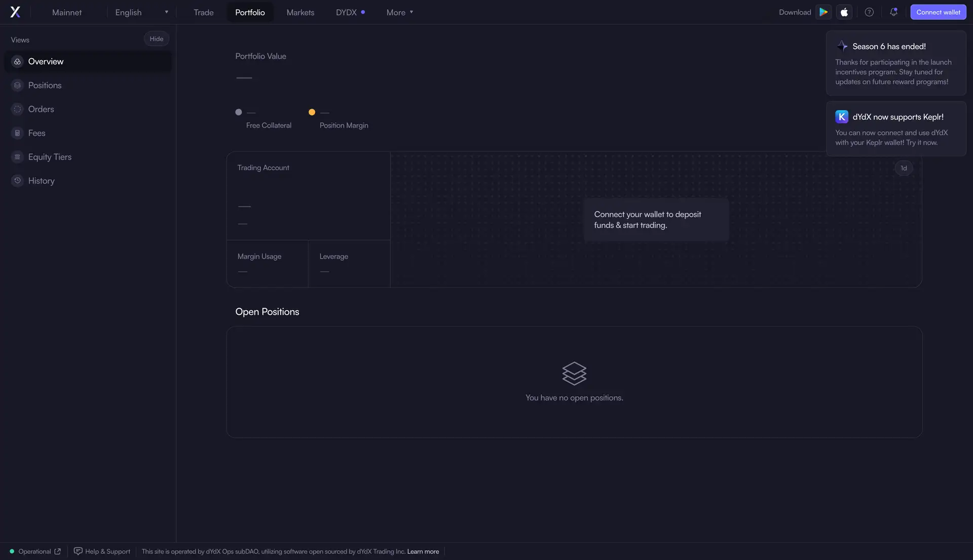Follow the Learn more link
This screenshot has height=560, width=973.
pos(423,551)
